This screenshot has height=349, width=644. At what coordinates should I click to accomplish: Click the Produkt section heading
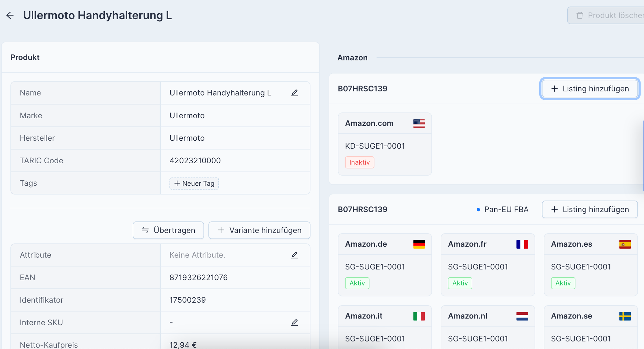pos(25,57)
